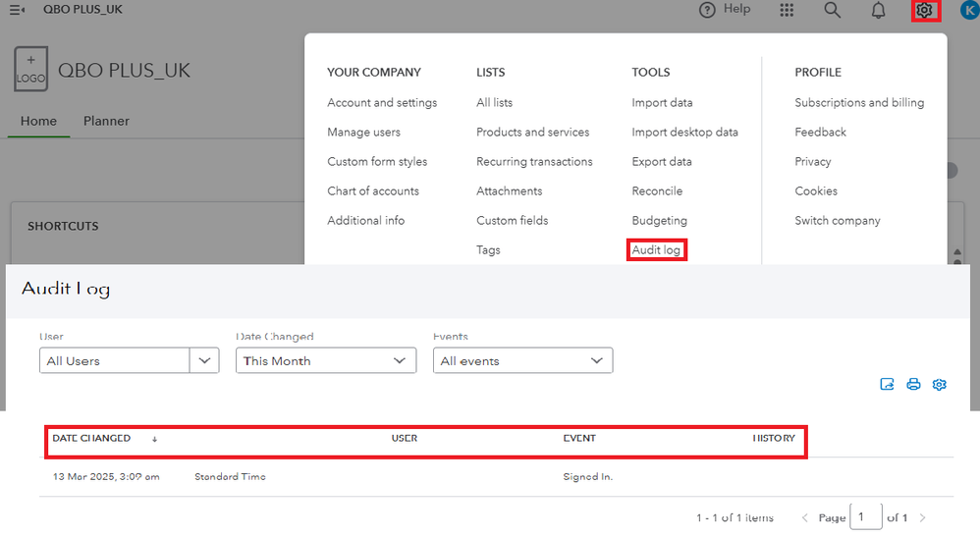The height and width of the screenshot is (538, 980).
Task: Open the search magnifier icon
Action: tap(832, 11)
